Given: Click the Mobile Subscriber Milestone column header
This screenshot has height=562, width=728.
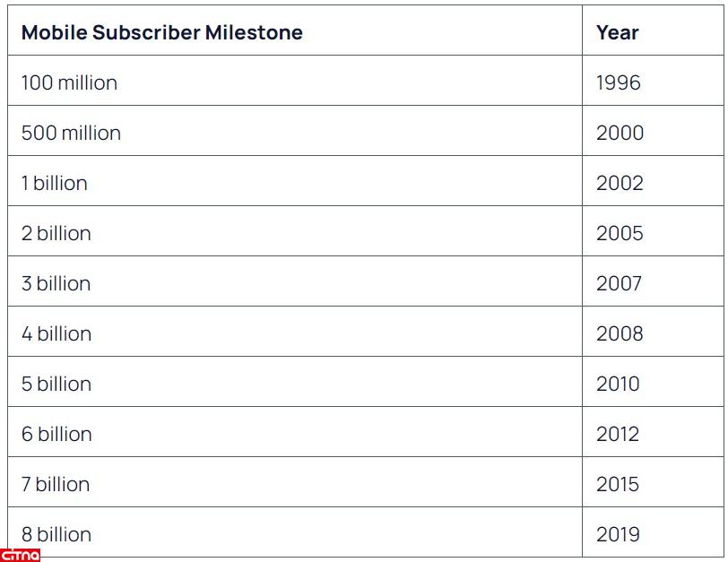Looking at the screenshot, I should [x=162, y=33].
